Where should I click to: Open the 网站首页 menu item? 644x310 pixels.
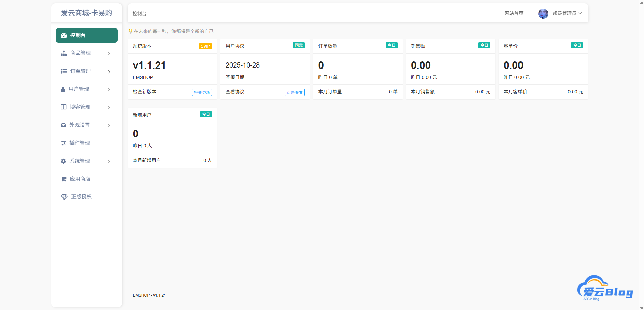pos(514,13)
